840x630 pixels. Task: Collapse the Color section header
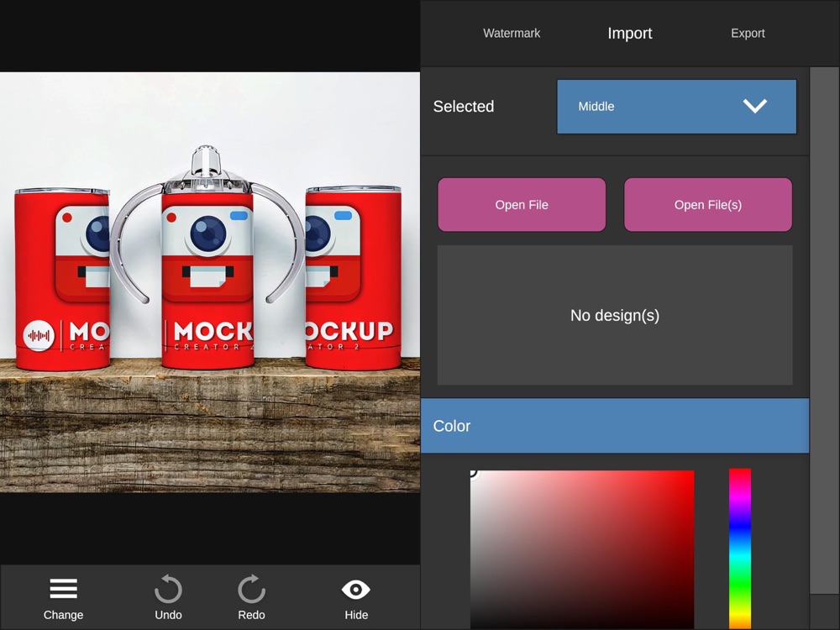coord(615,426)
